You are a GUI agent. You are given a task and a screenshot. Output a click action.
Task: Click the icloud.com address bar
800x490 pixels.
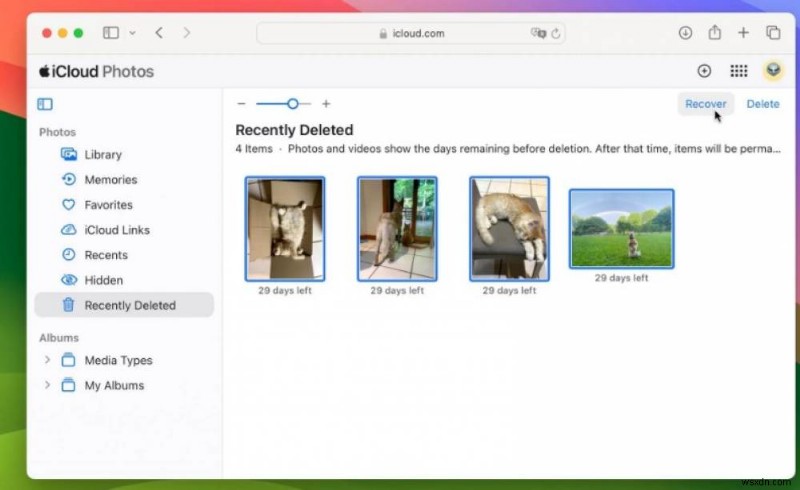411,33
